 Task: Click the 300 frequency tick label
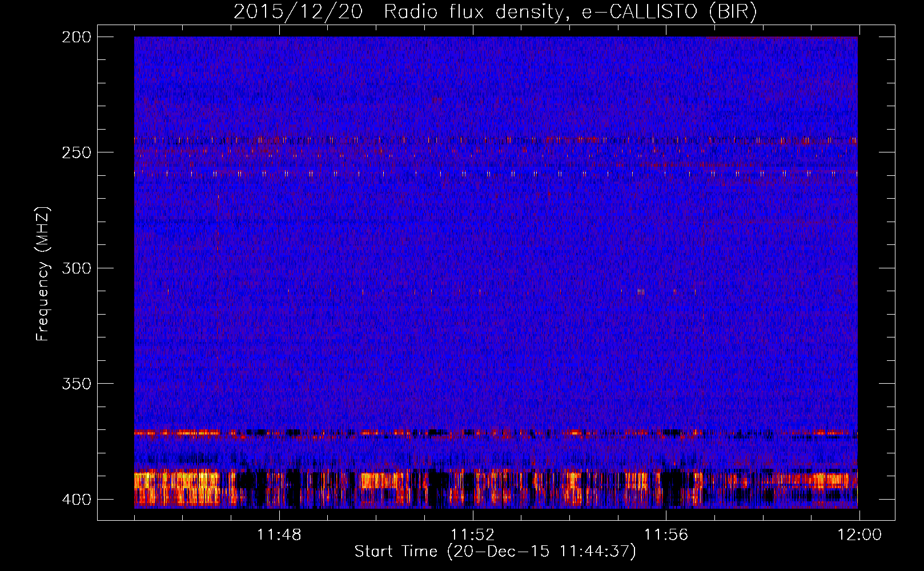(77, 268)
